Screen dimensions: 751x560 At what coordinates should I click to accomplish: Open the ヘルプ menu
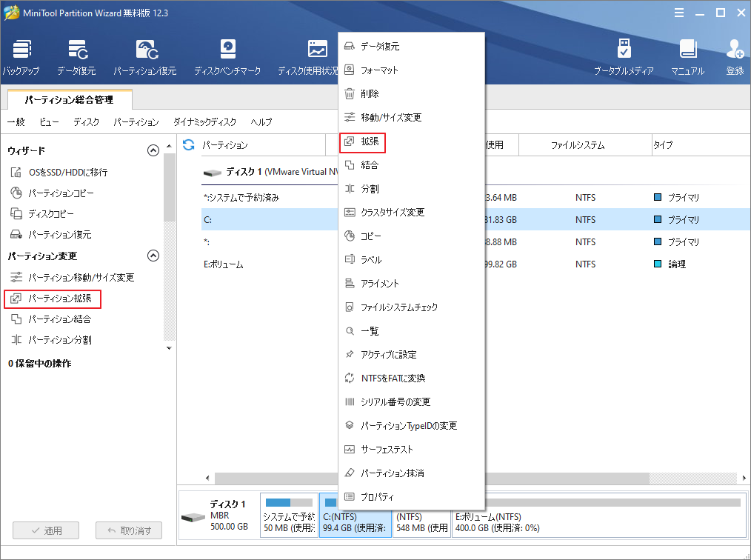(x=261, y=121)
